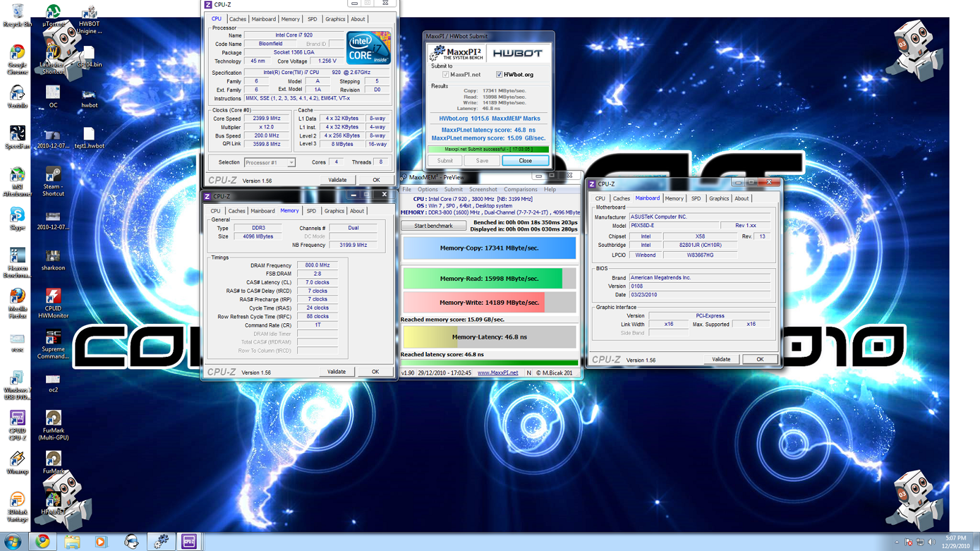The image size is (980, 551).
Task: Open Windows Explorer from the taskbar
Action: point(72,541)
